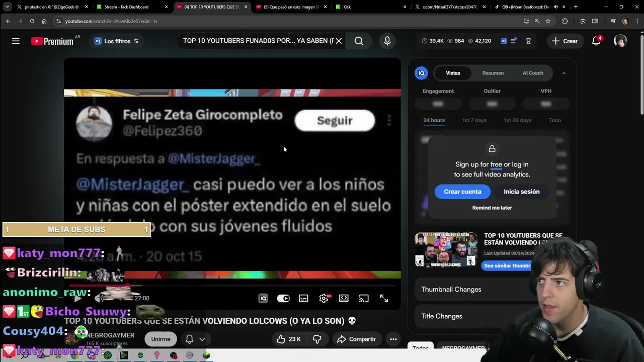Mute the video with the volume icon
Viewport: 644px width, 362px height.
[99, 298]
